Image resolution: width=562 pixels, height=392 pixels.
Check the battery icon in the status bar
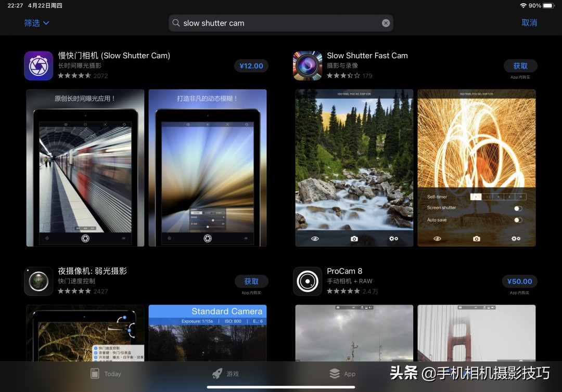[549, 5]
